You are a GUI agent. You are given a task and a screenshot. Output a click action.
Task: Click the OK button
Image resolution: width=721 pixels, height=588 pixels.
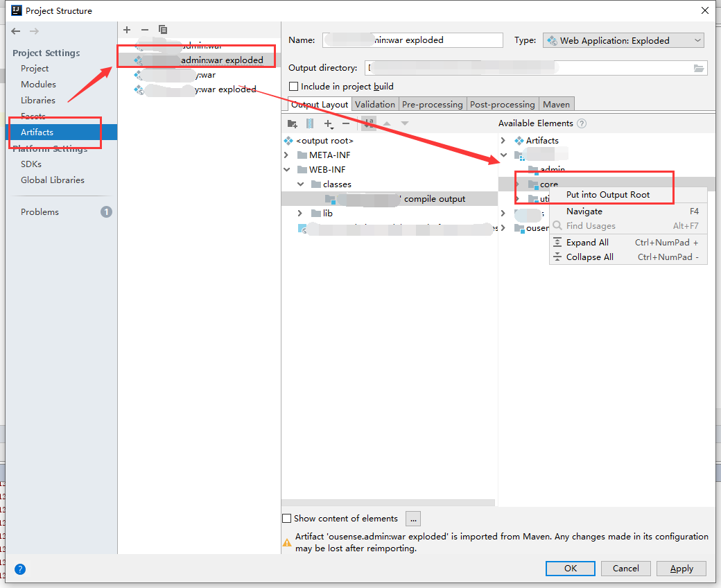coord(570,568)
